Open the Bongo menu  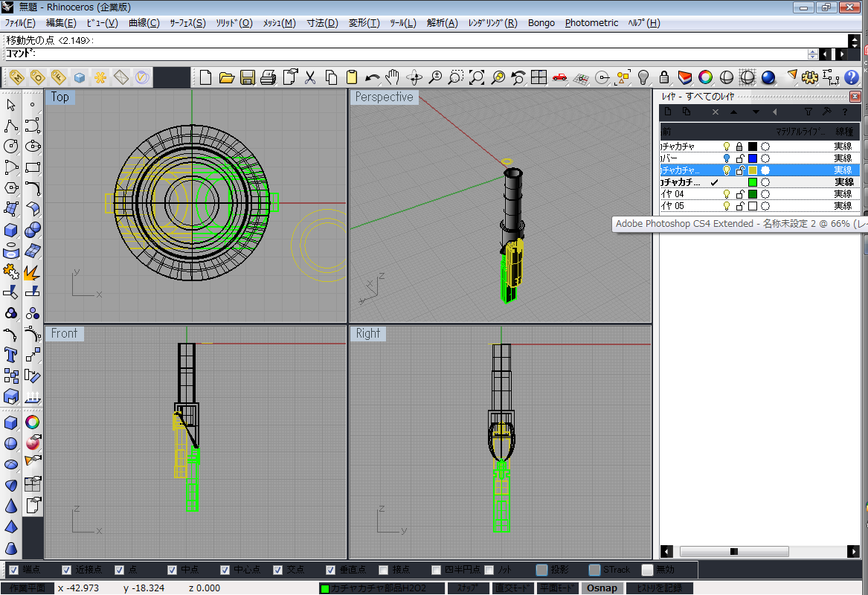click(541, 23)
